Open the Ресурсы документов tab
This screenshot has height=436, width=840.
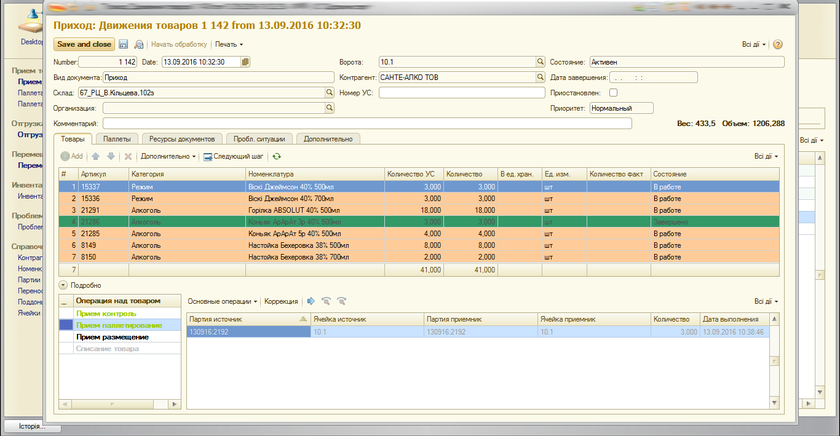point(180,139)
